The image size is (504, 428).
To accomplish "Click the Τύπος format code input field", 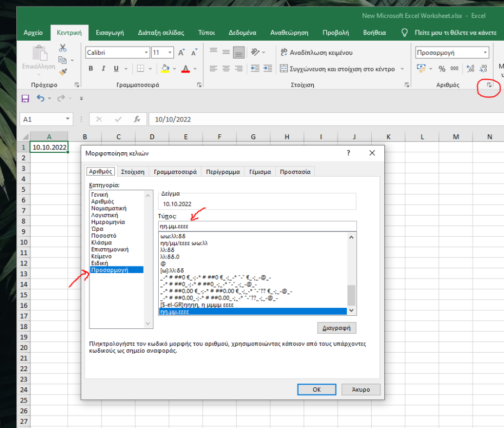I will [257, 226].
